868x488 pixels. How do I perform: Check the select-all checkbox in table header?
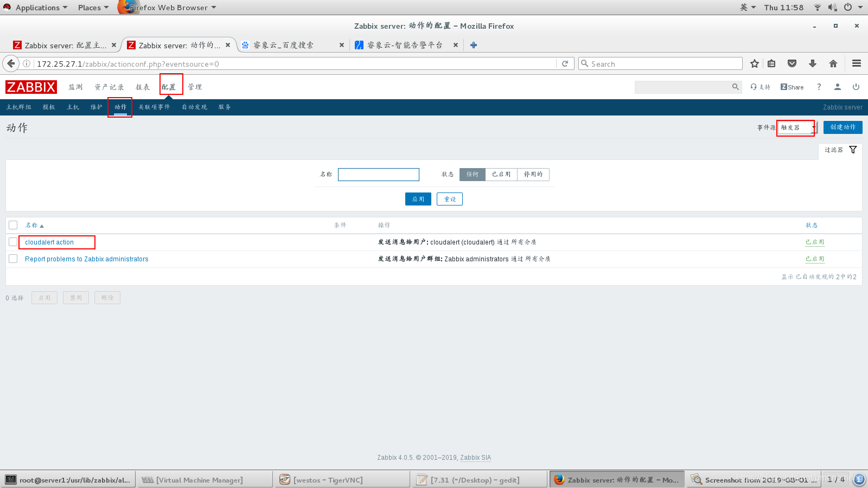coord(13,225)
